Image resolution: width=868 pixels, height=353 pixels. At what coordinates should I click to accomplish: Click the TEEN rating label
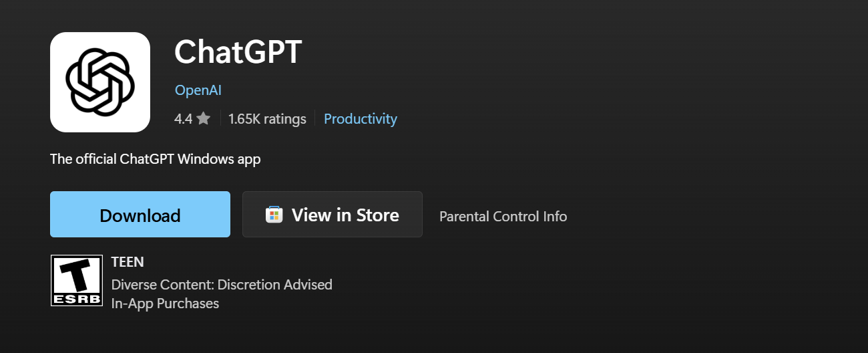click(x=128, y=262)
